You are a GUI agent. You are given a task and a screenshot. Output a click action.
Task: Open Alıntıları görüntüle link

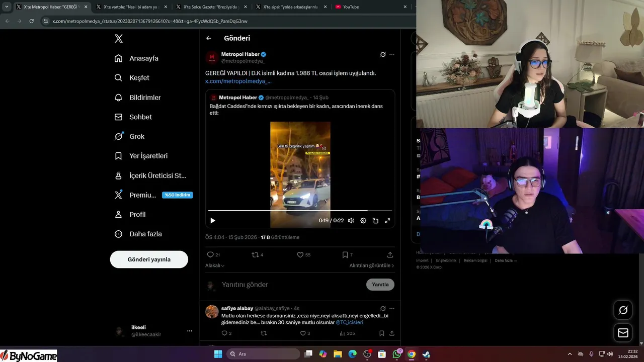(x=372, y=265)
